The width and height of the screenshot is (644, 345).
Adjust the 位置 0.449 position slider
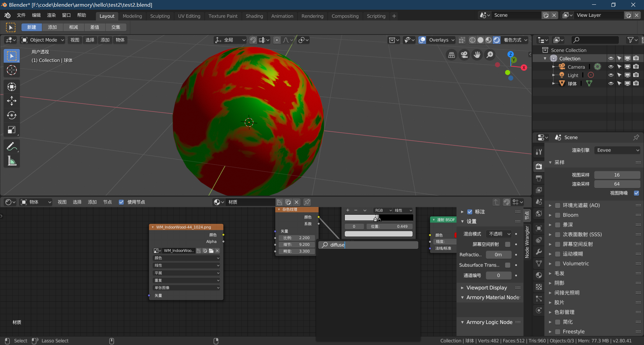pos(389,226)
